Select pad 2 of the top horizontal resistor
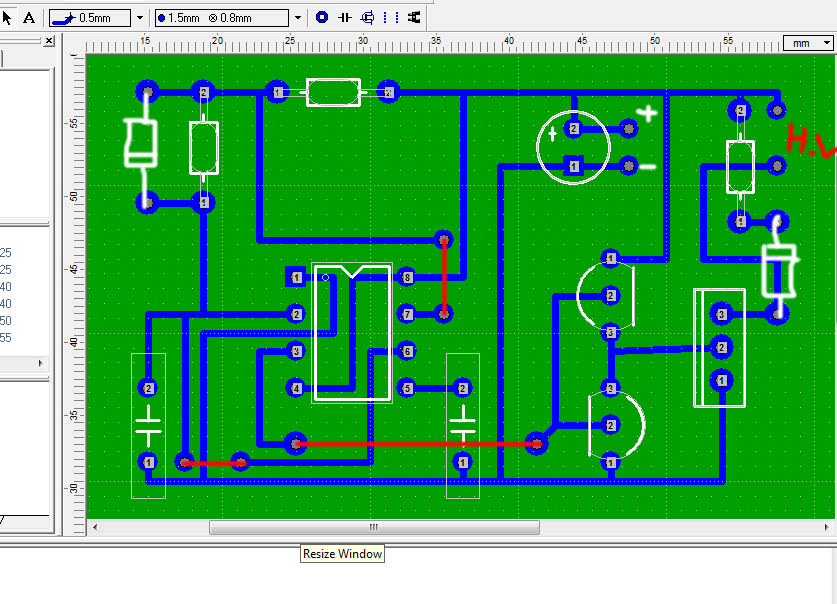 pyautogui.click(x=389, y=92)
